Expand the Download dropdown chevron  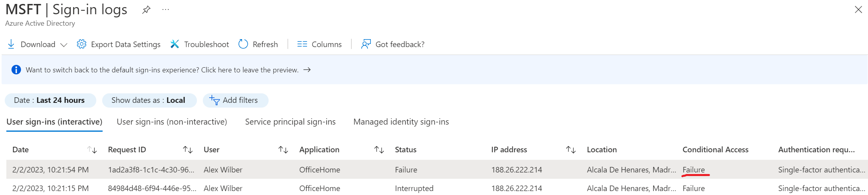(64, 45)
